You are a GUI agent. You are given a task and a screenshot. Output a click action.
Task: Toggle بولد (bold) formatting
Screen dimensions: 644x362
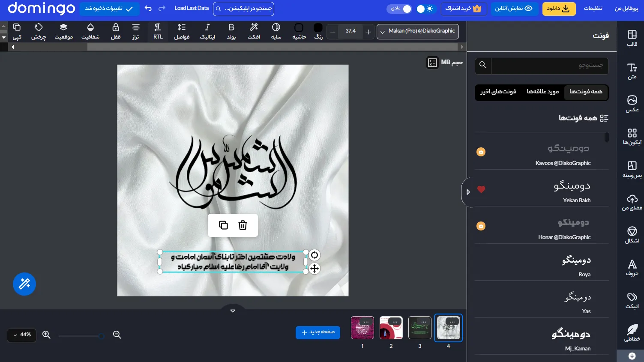(231, 31)
